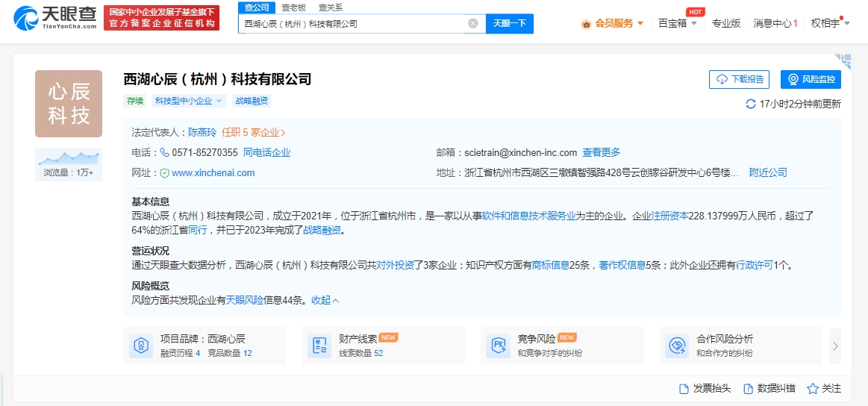
Task: Click the 同行 link
Action: (x=198, y=231)
